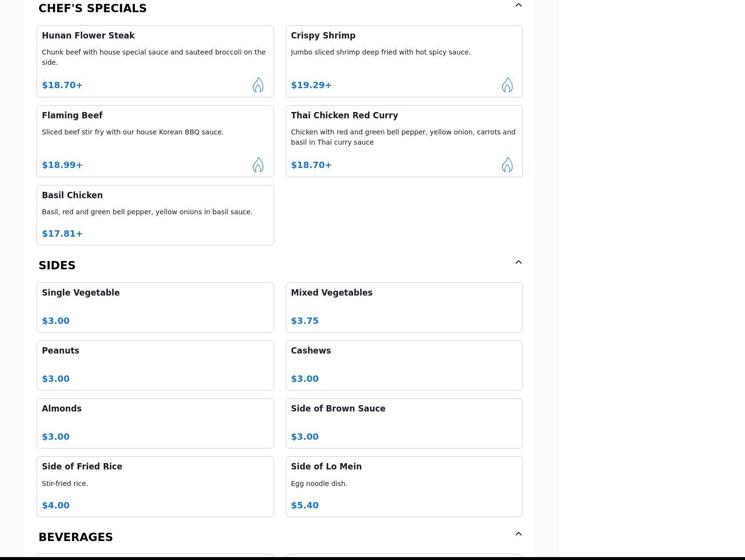Click spicy flame icon on Hunan Flower Steak
Screen dimensions: 745x560
pyautogui.click(x=258, y=85)
